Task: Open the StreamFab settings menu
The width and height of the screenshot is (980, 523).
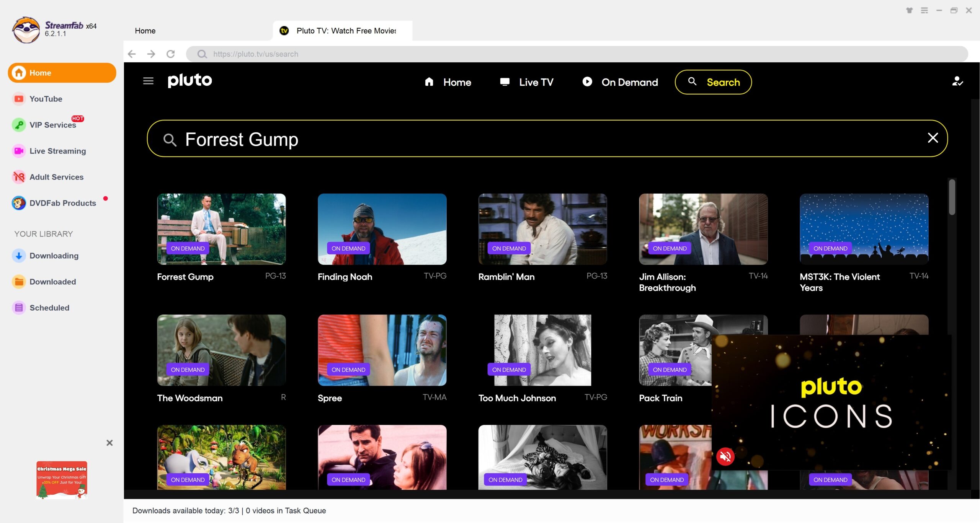Action: [x=924, y=10]
